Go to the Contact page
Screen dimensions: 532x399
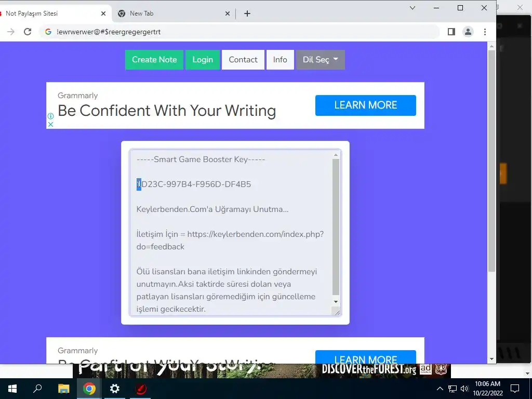tap(243, 60)
